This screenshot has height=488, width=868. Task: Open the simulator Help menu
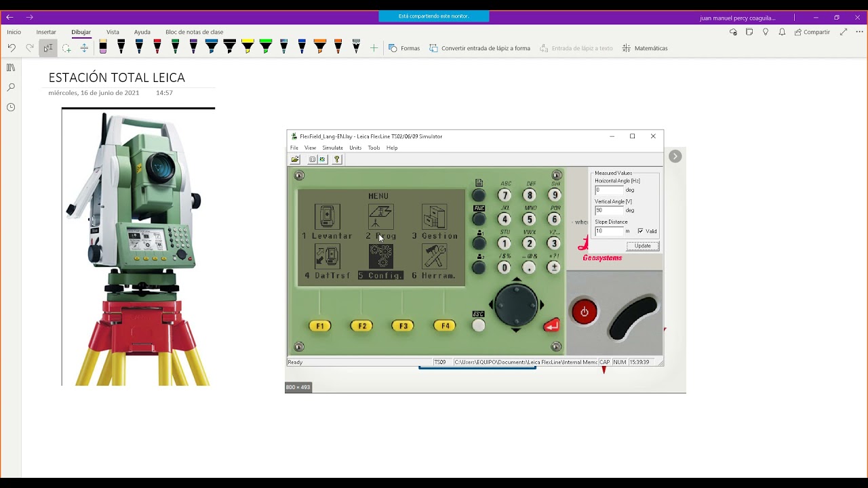click(392, 148)
